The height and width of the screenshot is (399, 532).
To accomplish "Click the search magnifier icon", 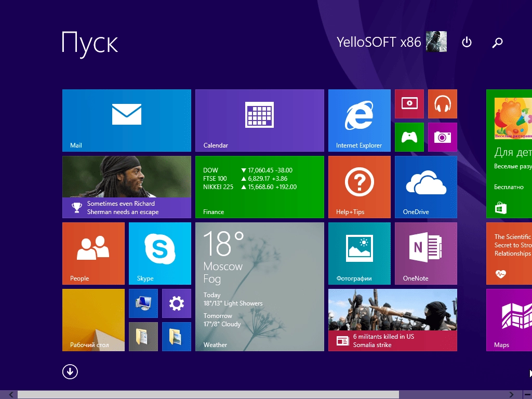I will [497, 43].
